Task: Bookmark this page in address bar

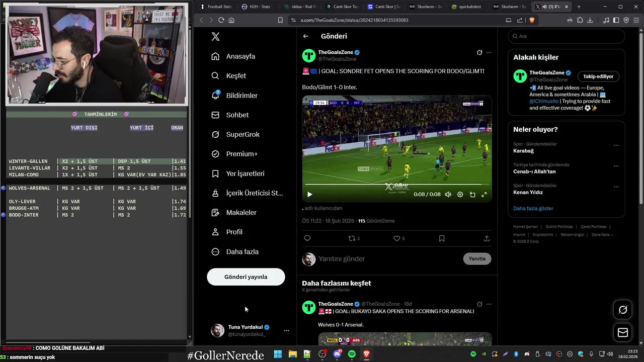Action: click(x=280, y=20)
